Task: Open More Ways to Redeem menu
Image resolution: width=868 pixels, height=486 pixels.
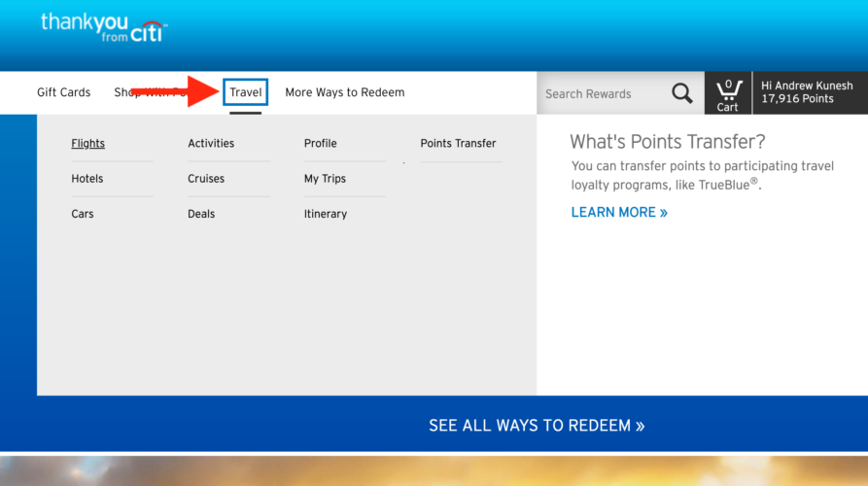Action: [344, 92]
